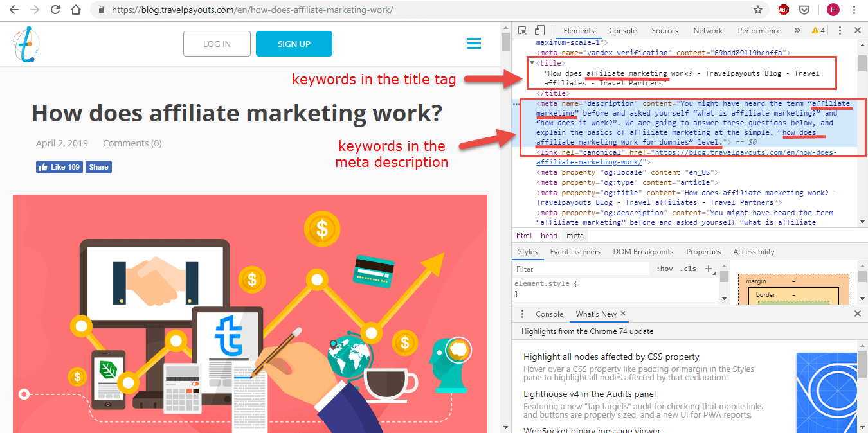Screen dimensions: 868x433
Task: Collapse the title tag node
Action: click(x=532, y=63)
